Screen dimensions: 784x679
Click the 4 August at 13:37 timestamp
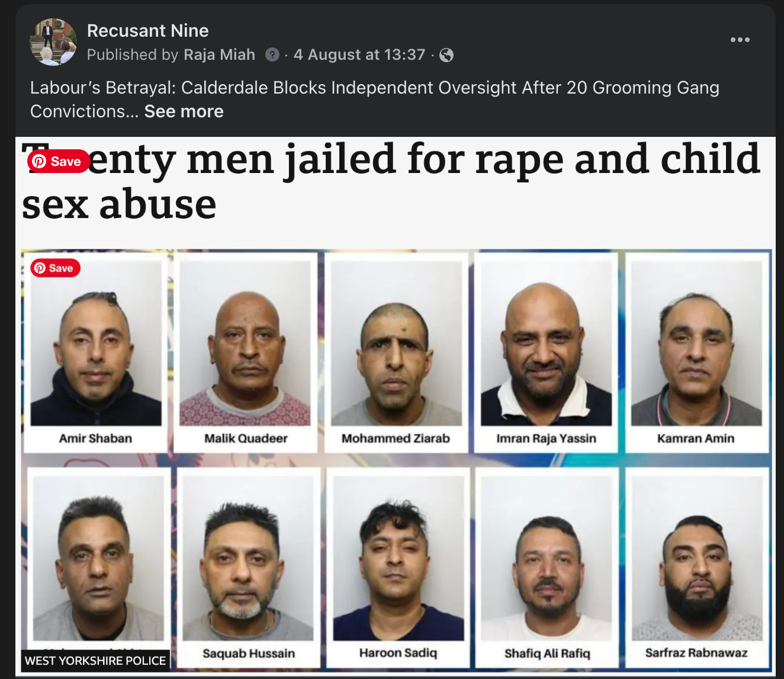[x=359, y=55]
